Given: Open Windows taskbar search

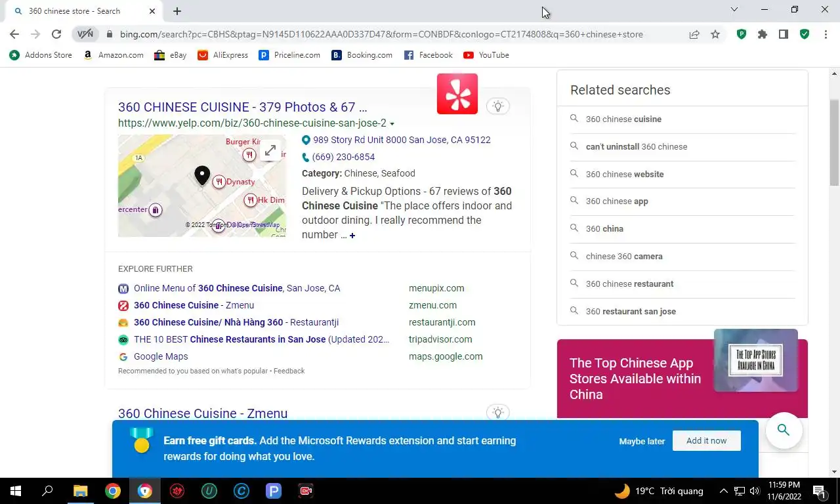Looking at the screenshot, I should coord(48,490).
